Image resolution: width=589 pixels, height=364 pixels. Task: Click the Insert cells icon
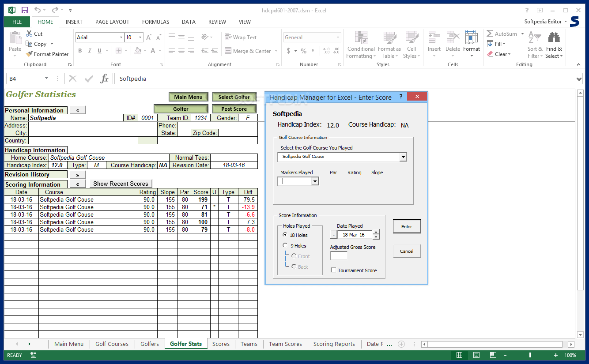click(434, 38)
